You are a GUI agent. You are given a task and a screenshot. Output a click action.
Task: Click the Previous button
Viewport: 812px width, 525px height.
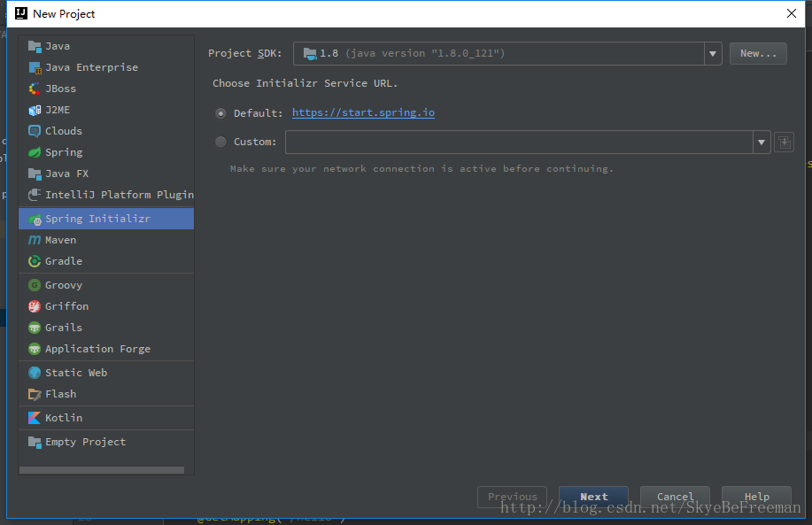(x=512, y=497)
